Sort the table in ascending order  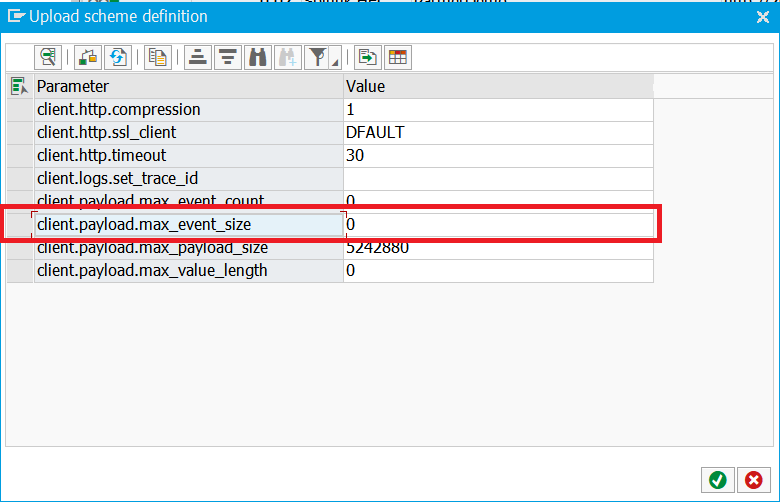click(198, 57)
